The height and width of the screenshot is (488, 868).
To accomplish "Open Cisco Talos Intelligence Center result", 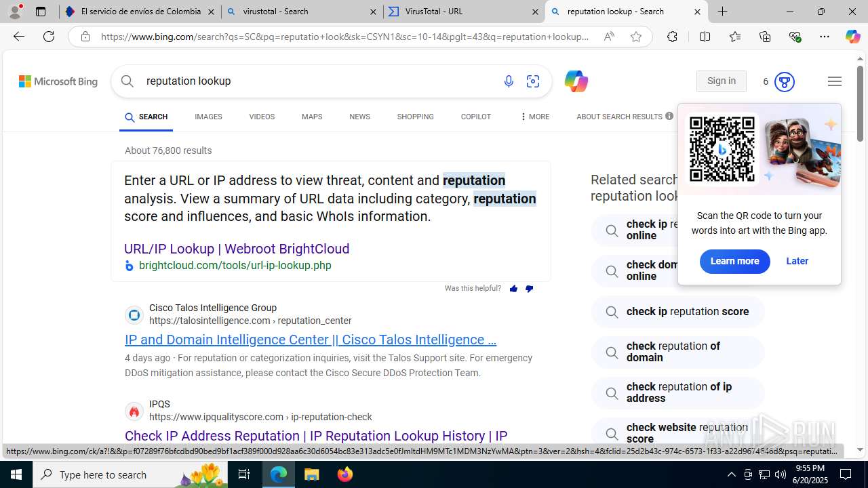I will tap(311, 340).
